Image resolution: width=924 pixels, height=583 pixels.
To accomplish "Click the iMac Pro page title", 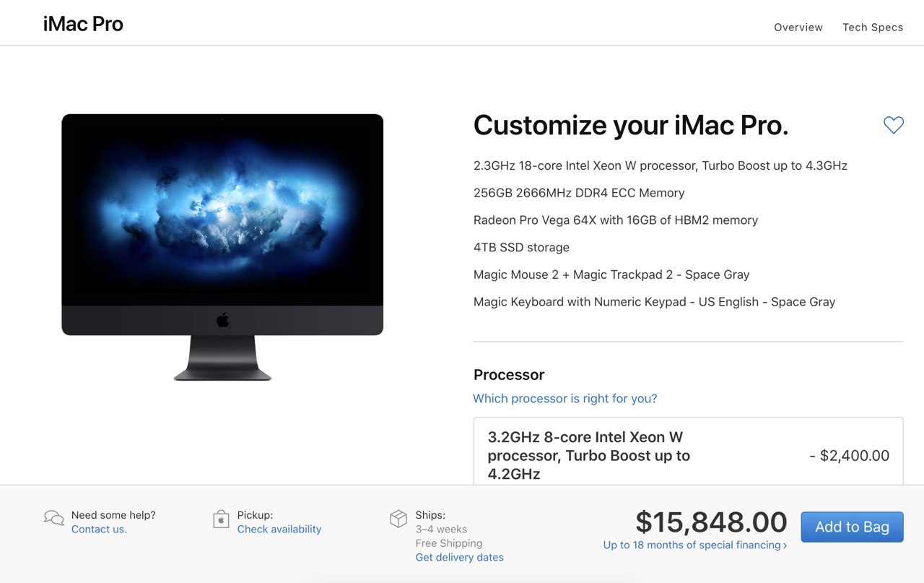I will coord(83,24).
